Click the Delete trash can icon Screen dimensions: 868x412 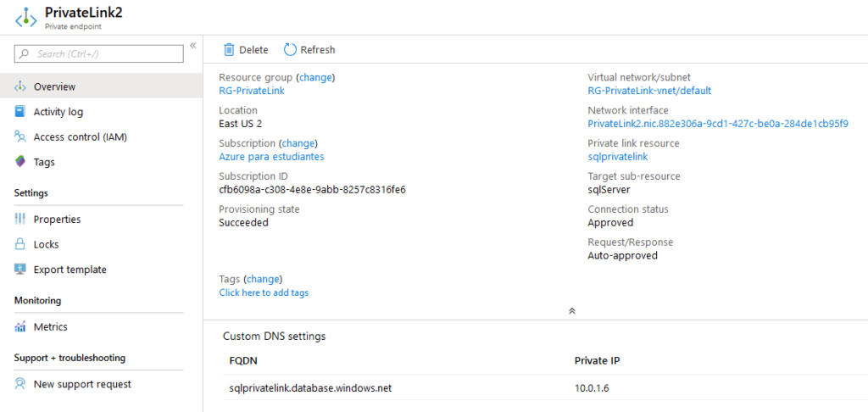[229, 50]
